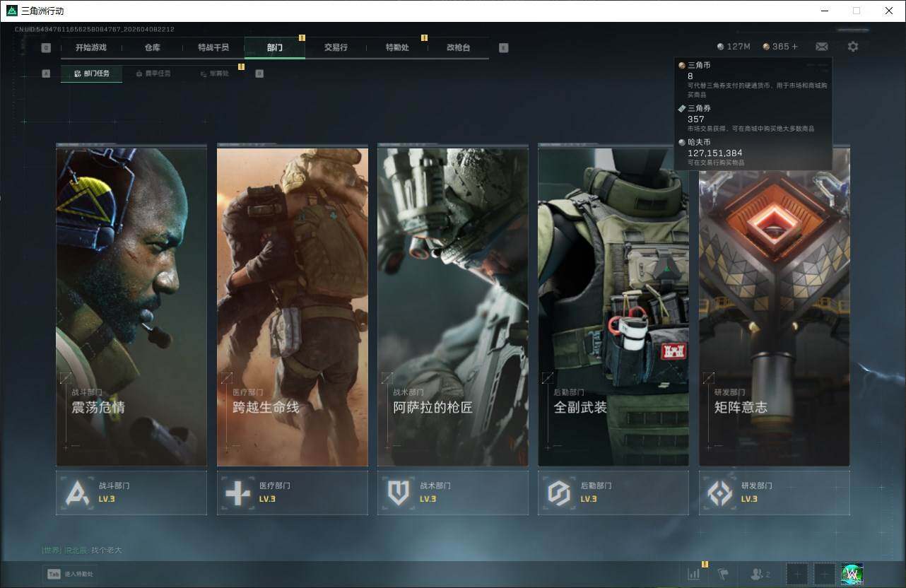This screenshot has width=906, height=588.
Task: Switch to the 仓库 tab
Action: (152, 47)
